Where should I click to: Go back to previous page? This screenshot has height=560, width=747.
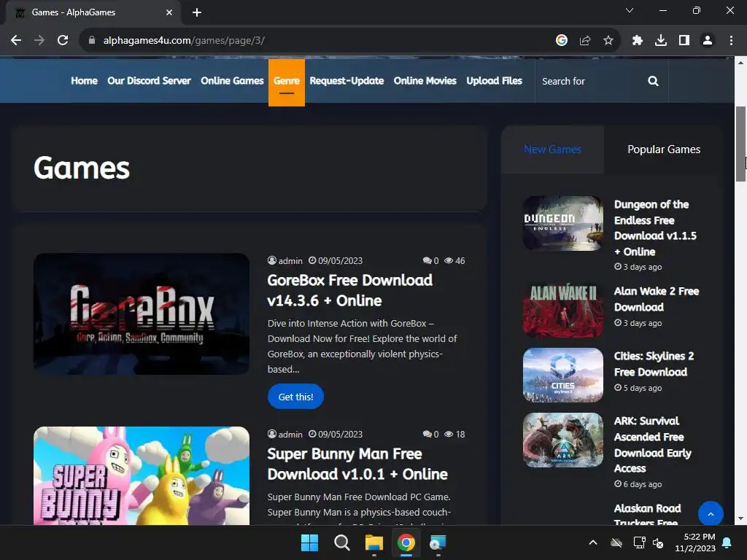point(16,41)
